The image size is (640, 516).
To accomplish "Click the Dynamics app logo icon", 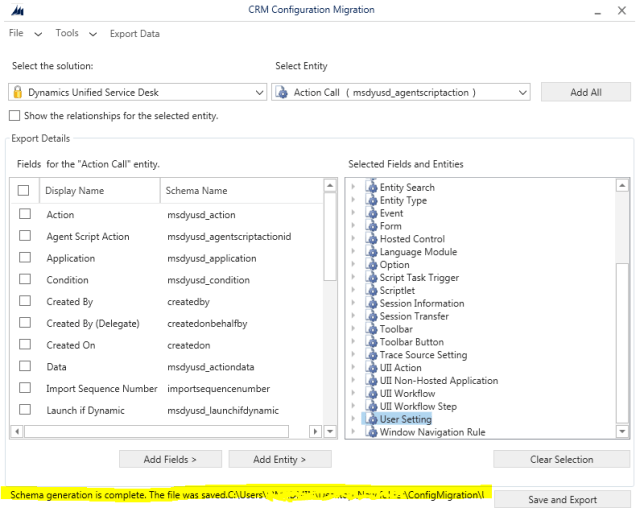I will coord(18,11).
